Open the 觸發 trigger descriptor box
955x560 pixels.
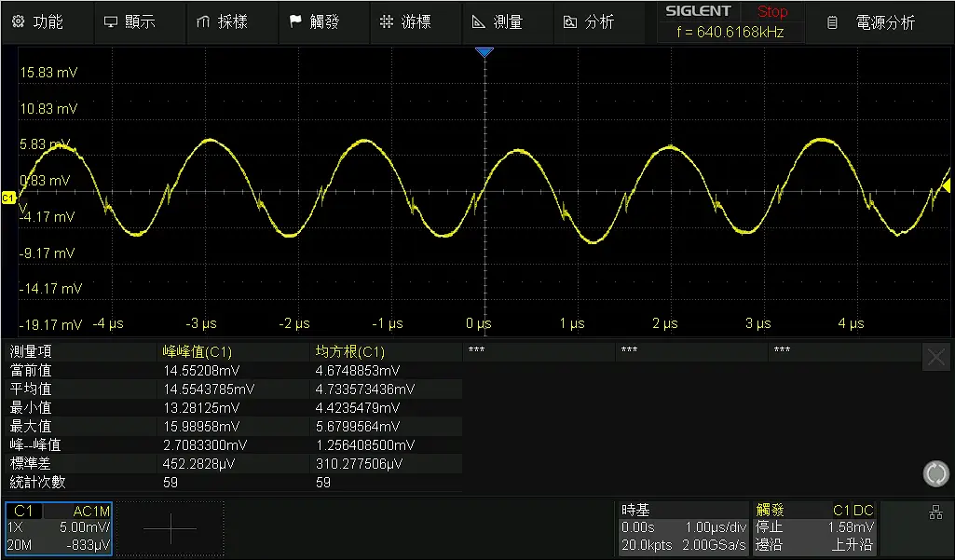pyautogui.click(x=814, y=528)
